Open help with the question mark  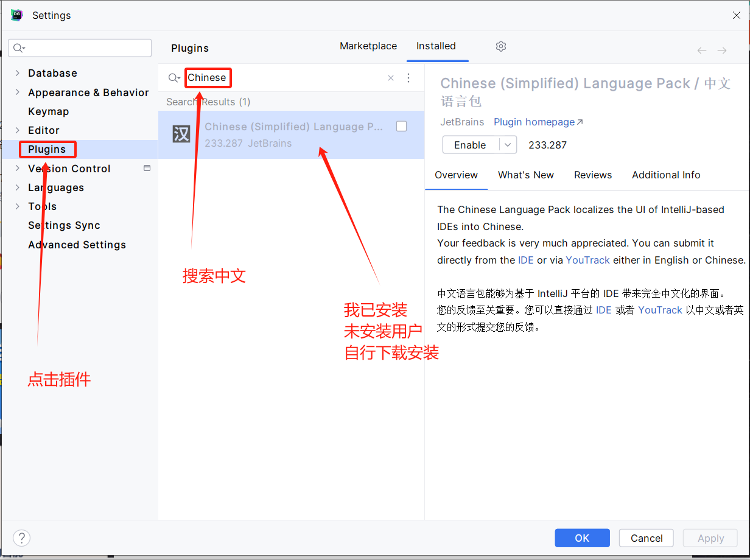tap(21, 537)
